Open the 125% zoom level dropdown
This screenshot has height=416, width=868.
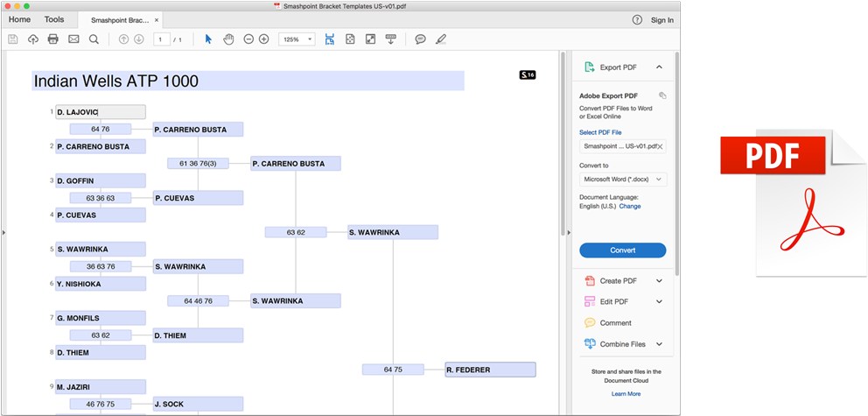297,39
